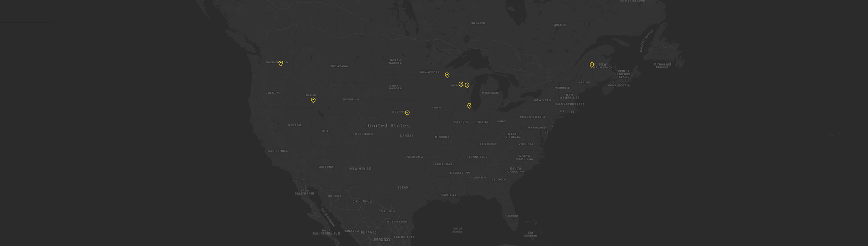Viewport: 868px width, 246px height.
Task: Click the 'Gulf of Mexico' water label
Action: (457, 230)
